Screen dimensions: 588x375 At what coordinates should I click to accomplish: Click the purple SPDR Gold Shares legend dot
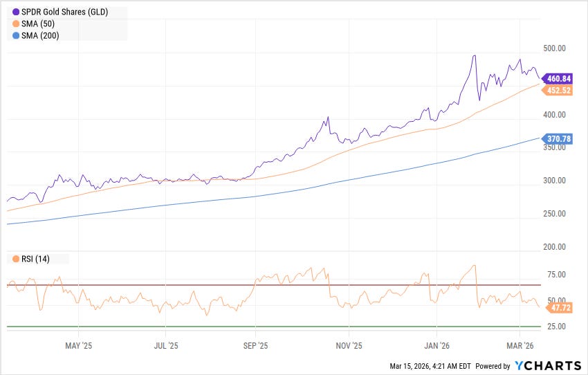click(16, 12)
